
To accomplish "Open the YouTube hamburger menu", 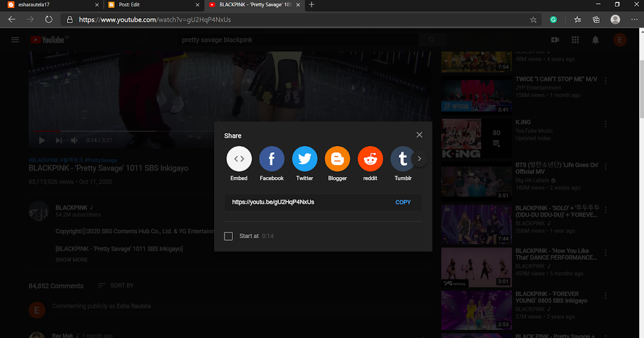I will coord(15,40).
